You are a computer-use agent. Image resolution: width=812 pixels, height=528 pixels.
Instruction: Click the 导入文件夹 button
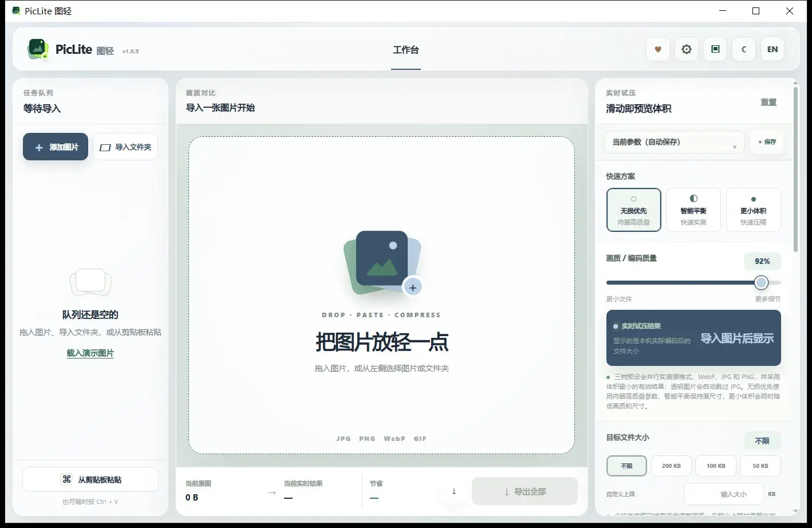click(x=125, y=147)
